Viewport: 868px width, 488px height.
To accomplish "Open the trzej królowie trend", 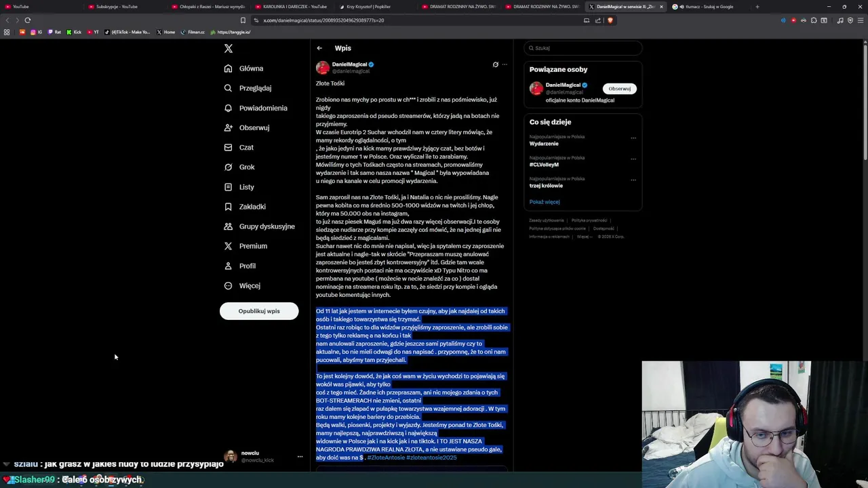I will click(546, 186).
